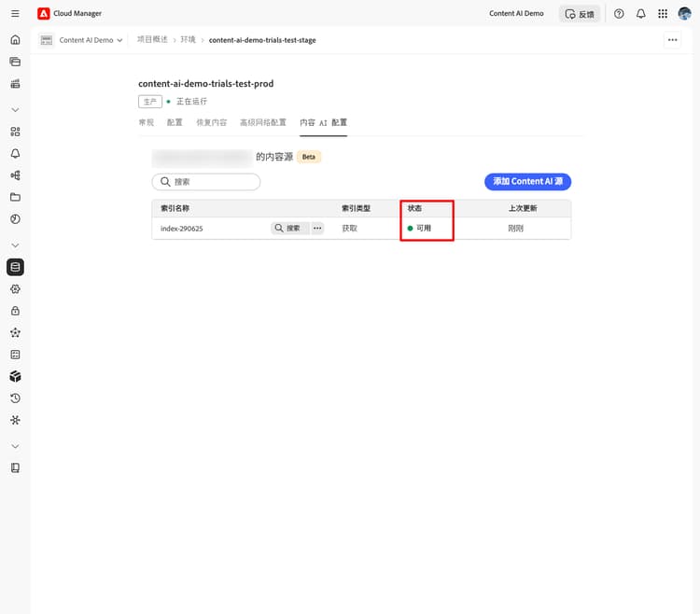Image resolution: width=700 pixels, height=614 pixels.
Task: Open the pie chart sidebar icon
Action: pyautogui.click(x=15, y=219)
